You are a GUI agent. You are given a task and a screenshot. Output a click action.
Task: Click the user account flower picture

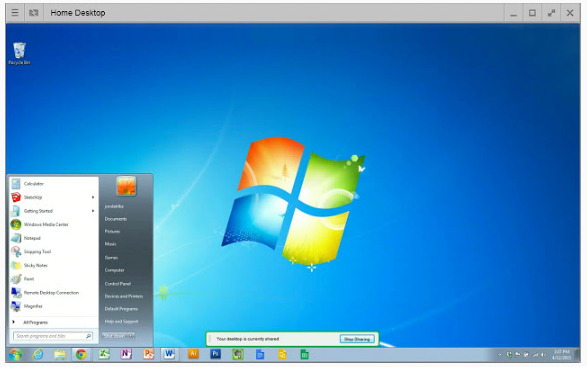coord(126,186)
